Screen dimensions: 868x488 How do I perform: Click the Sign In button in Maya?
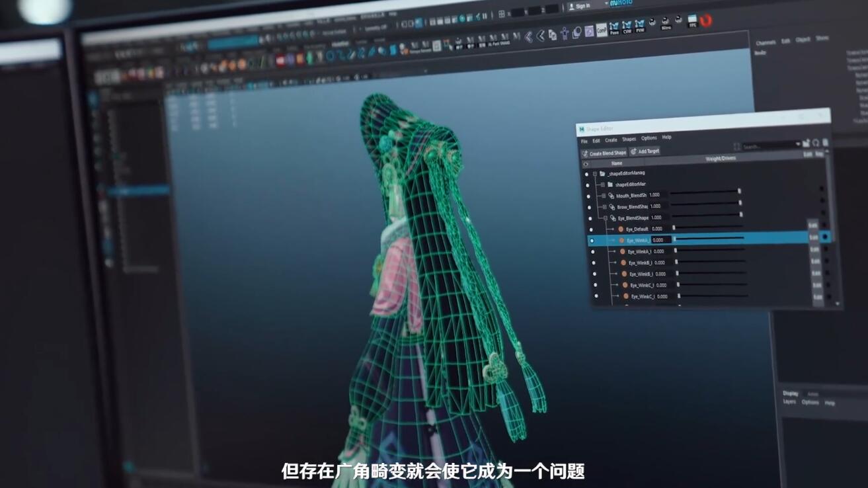(x=579, y=6)
